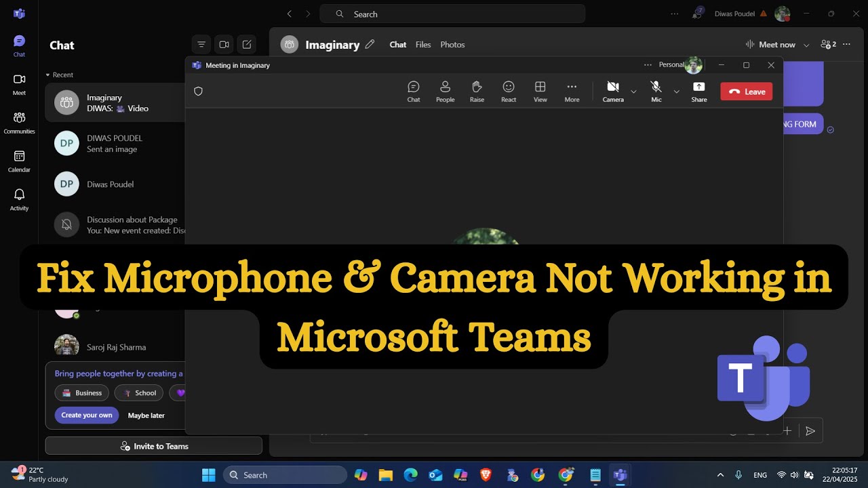Image resolution: width=868 pixels, height=488 pixels.
Task: Click the Imaginary group avatar icon
Action: pyautogui.click(x=290, y=44)
